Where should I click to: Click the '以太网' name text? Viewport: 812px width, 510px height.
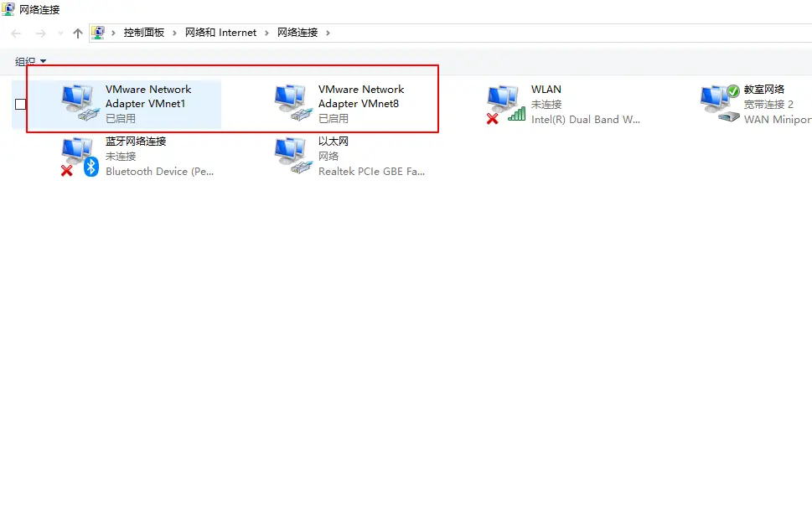click(x=333, y=142)
